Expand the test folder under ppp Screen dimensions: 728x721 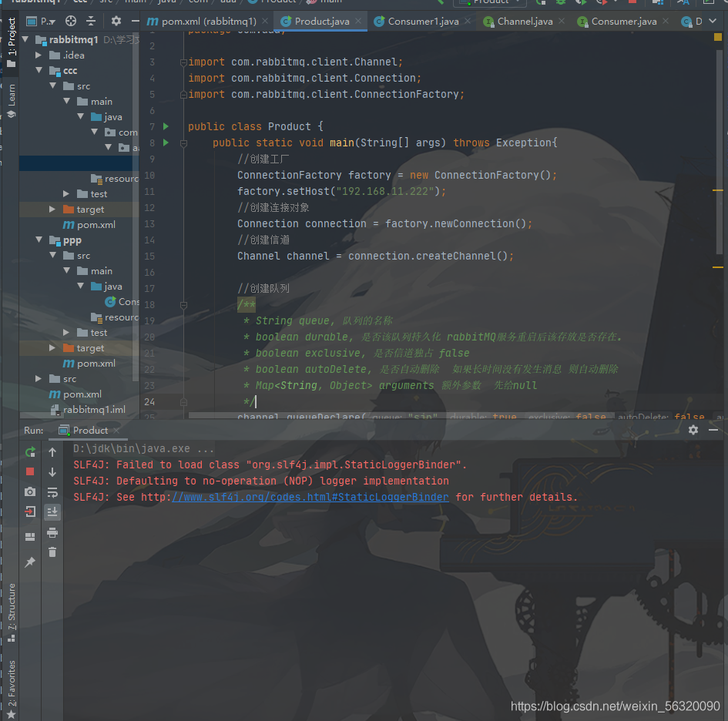pos(66,333)
